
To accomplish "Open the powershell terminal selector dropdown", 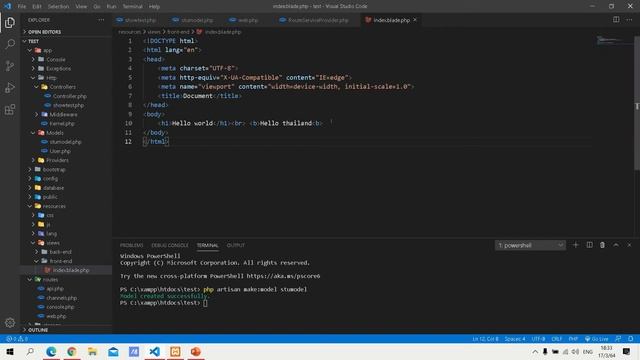I will tap(530, 245).
